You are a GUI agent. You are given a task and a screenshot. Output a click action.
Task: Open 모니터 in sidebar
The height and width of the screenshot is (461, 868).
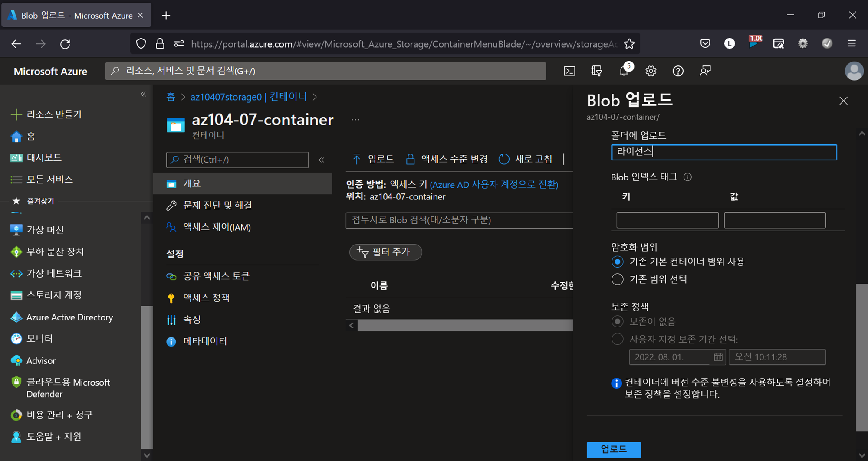click(31, 339)
